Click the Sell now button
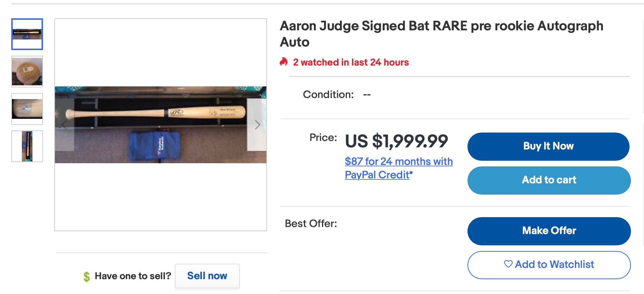This screenshot has width=644, height=294. [207, 276]
